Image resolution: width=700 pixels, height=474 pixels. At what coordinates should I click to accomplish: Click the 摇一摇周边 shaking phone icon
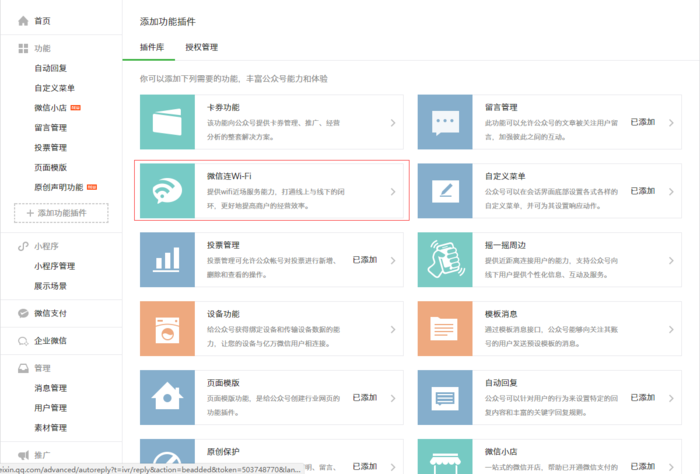pos(444,259)
